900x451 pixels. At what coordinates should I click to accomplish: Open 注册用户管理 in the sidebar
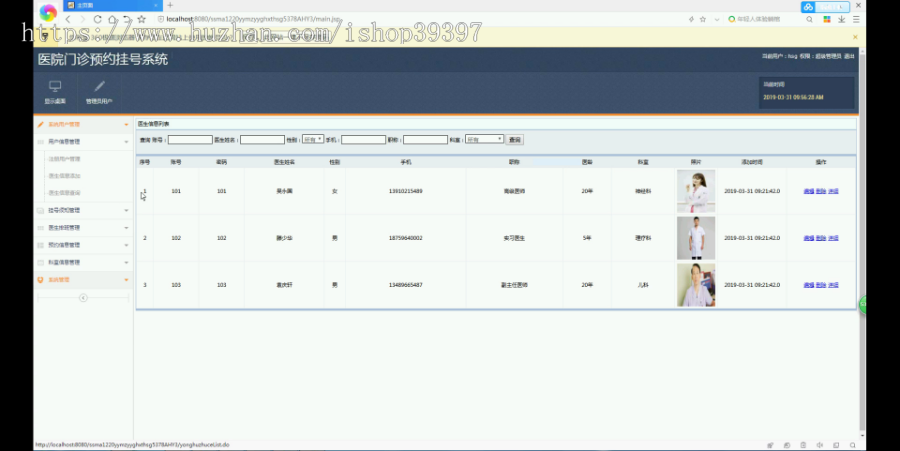pyautogui.click(x=64, y=159)
